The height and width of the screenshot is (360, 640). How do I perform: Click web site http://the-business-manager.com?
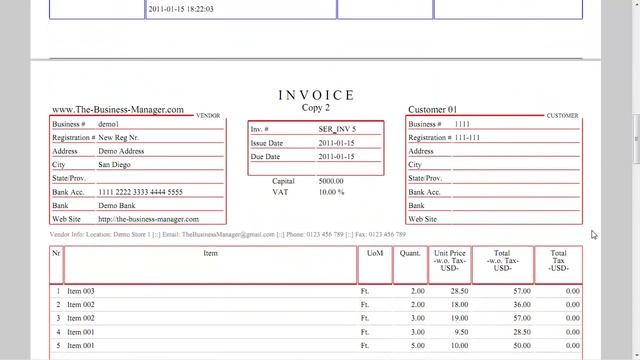pos(149,219)
